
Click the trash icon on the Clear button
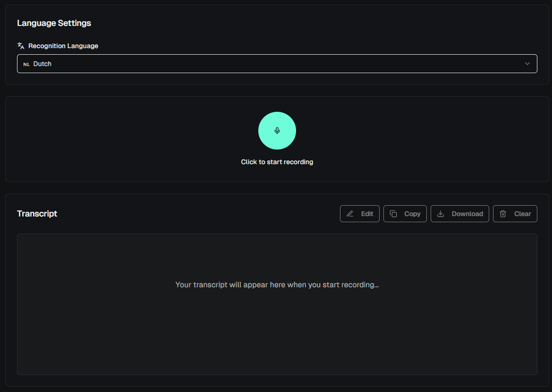click(503, 214)
